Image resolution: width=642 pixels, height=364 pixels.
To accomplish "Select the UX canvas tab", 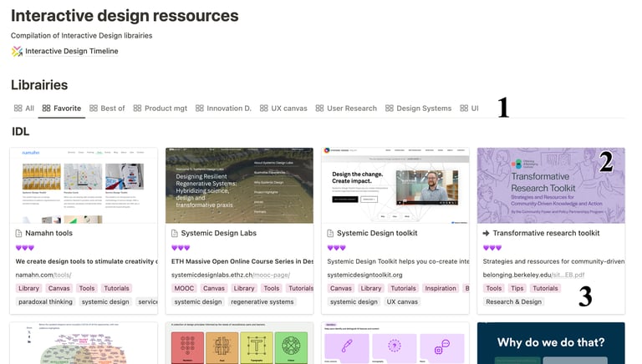I will 283,109.
